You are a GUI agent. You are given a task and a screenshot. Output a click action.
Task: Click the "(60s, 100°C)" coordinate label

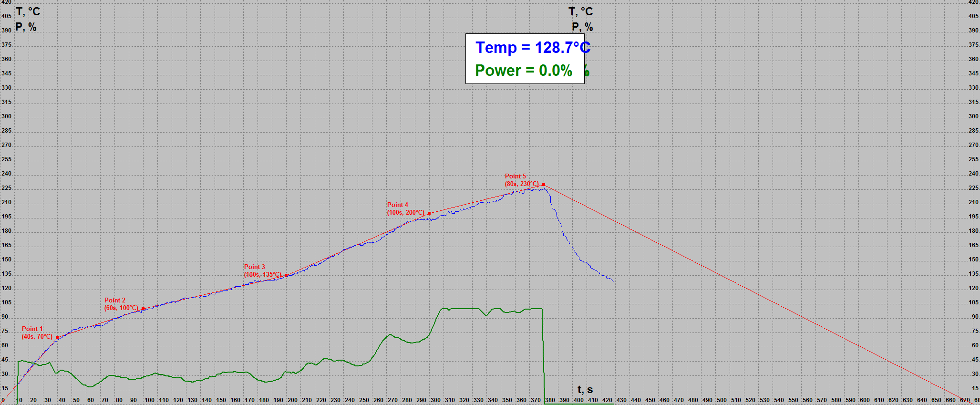[x=121, y=308]
